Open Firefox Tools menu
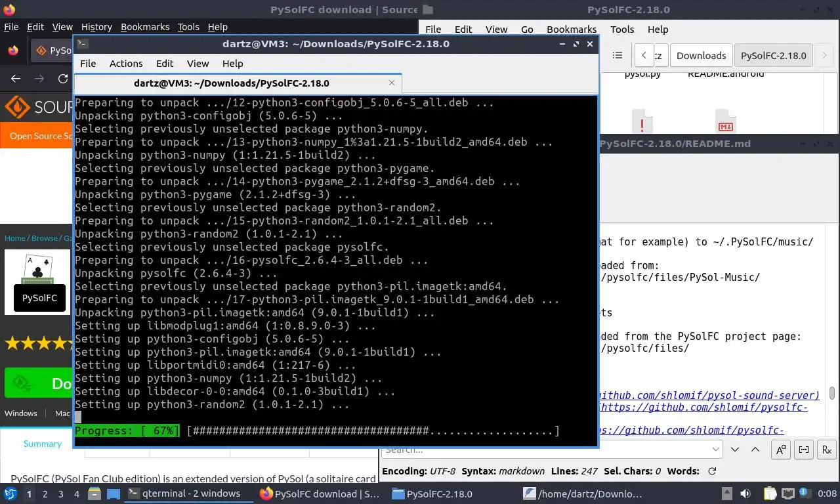This screenshot has height=504, width=840. point(188,27)
